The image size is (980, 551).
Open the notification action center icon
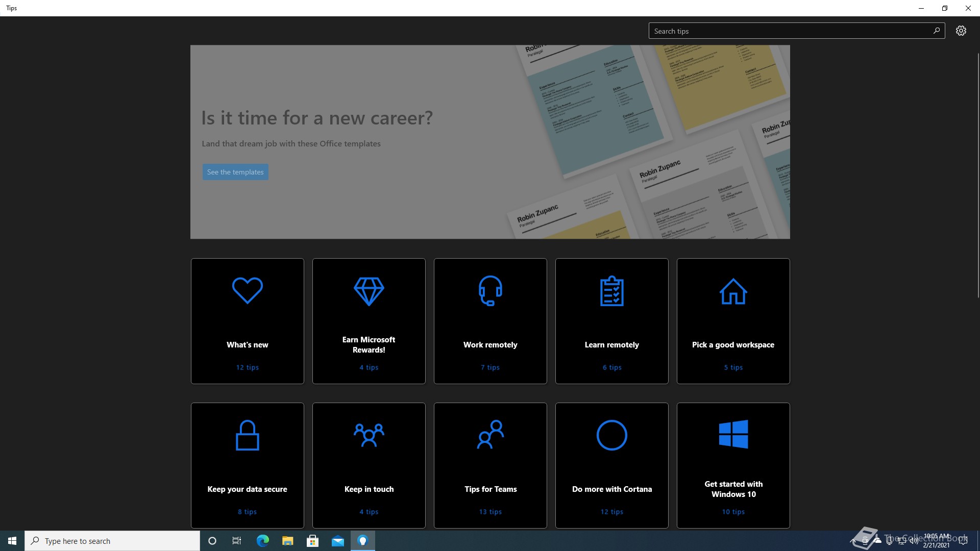963,541
